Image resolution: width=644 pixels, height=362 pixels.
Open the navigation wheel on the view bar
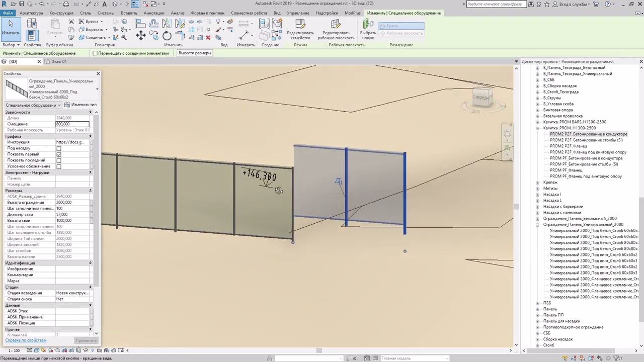pyautogui.click(x=507, y=133)
